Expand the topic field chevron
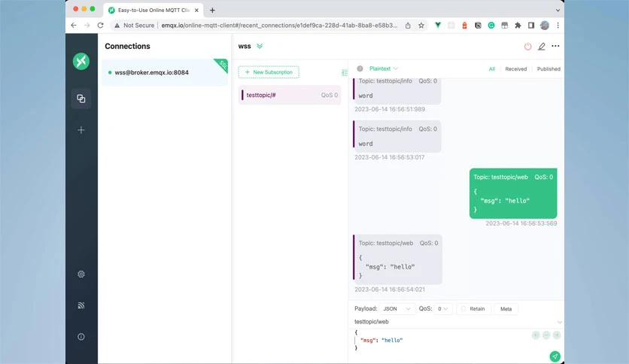Screen dimensions: 629x364 (x=559, y=322)
